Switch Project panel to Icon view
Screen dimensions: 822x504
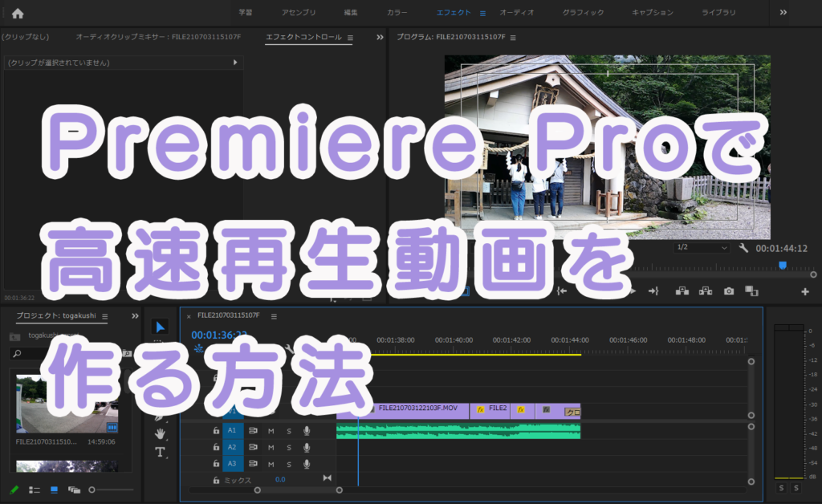[54, 490]
